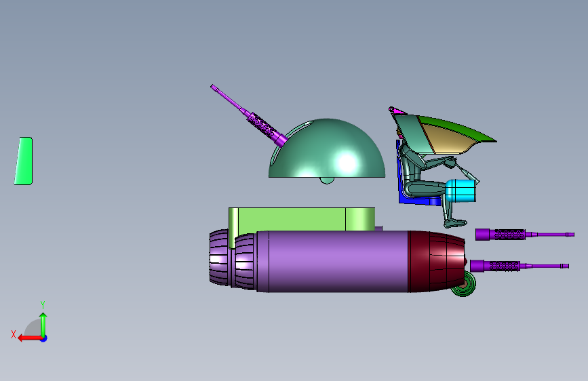Click the "Y" axis label

click(43, 304)
